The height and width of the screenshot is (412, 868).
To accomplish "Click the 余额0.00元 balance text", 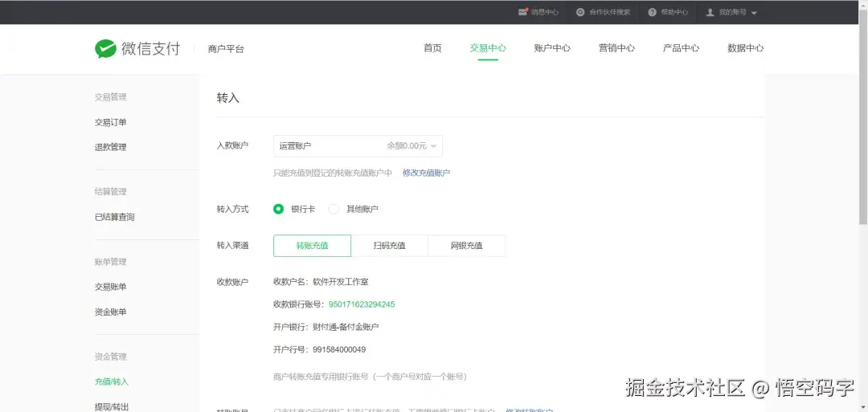I will coord(407,146).
